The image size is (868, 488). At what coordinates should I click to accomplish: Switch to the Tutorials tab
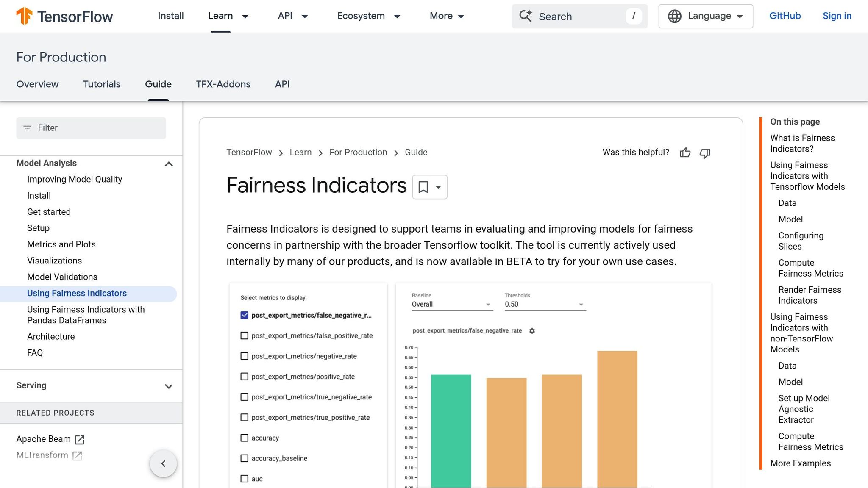(102, 84)
